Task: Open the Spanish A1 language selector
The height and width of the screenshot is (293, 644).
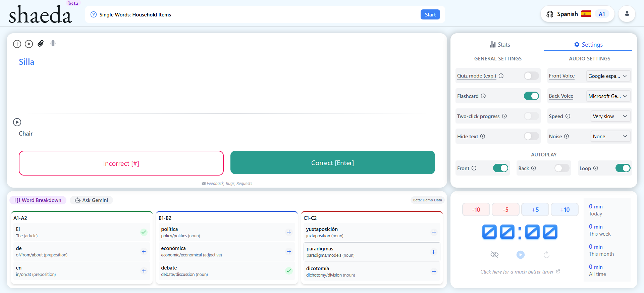Action: tap(577, 14)
